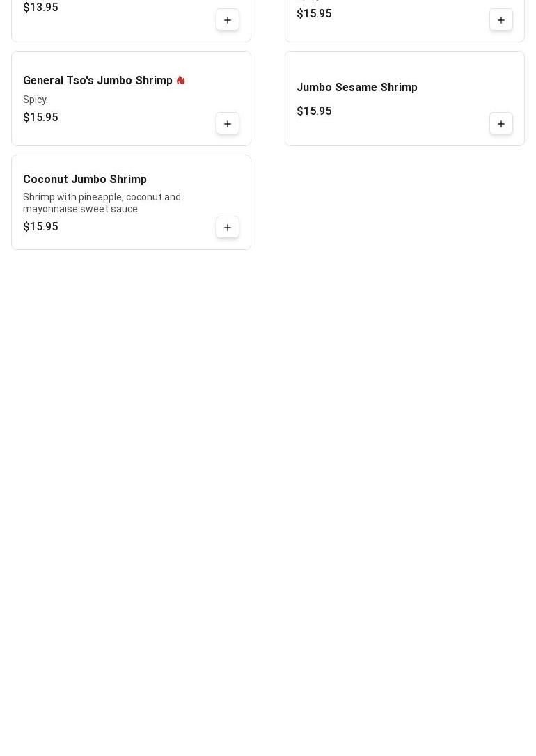Click the plus icon on the $13.95 item

228,20
